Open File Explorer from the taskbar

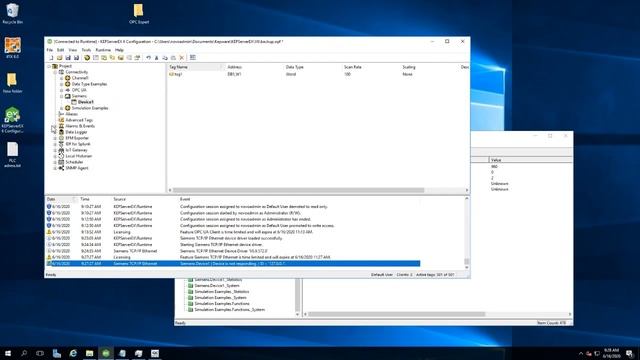[89, 353]
